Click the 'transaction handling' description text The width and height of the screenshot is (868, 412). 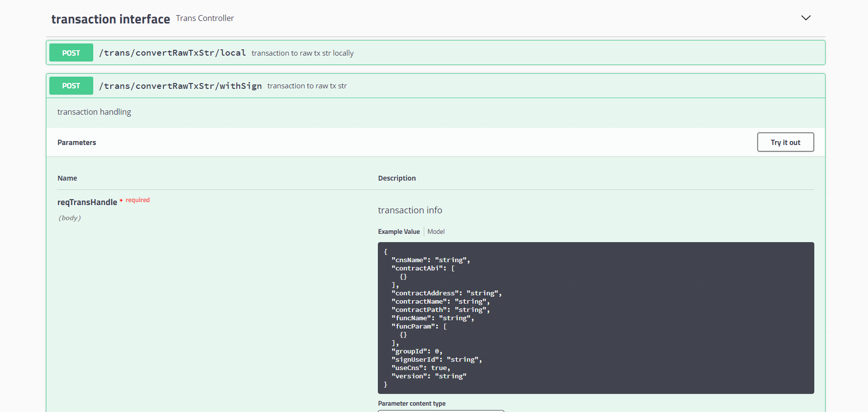(x=94, y=112)
